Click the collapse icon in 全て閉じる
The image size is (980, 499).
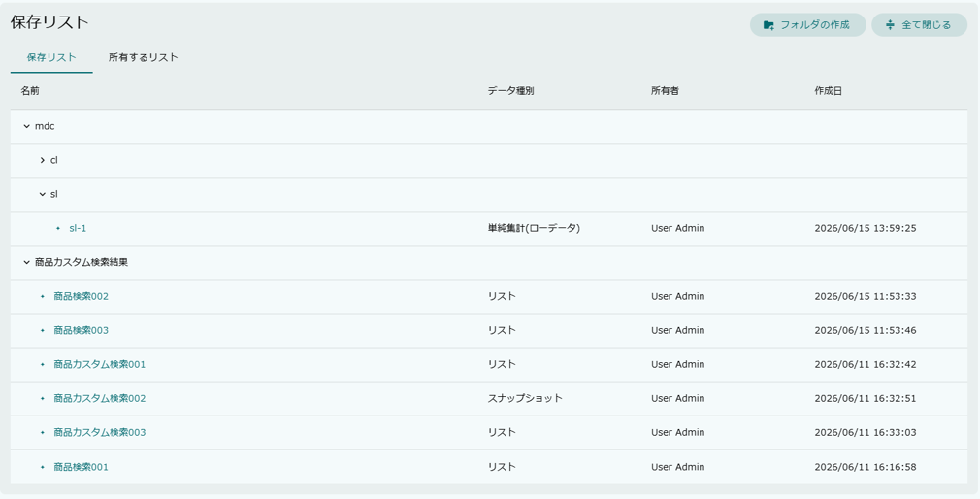pyautogui.click(x=890, y=25)
